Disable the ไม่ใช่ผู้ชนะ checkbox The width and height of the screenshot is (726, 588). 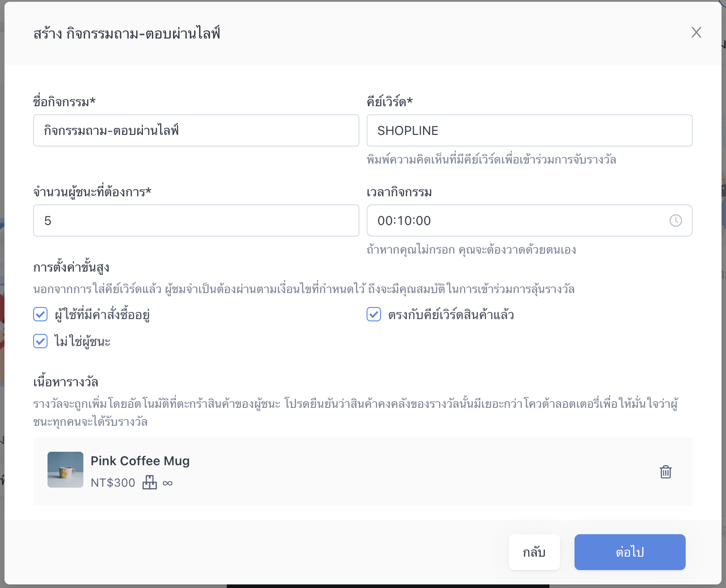pyautogui.click(x=40, y=342)
